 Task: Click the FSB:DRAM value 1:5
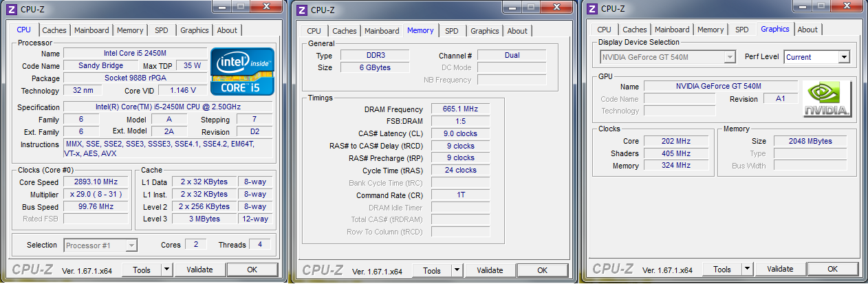(461, 121)
